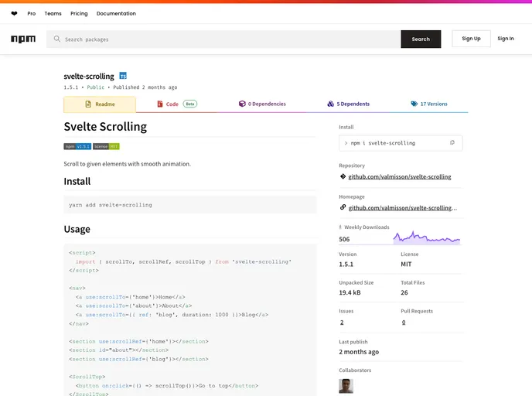Click the Scroll to given elements description
The image size is (532, 396).
click(x=128, y=164)
